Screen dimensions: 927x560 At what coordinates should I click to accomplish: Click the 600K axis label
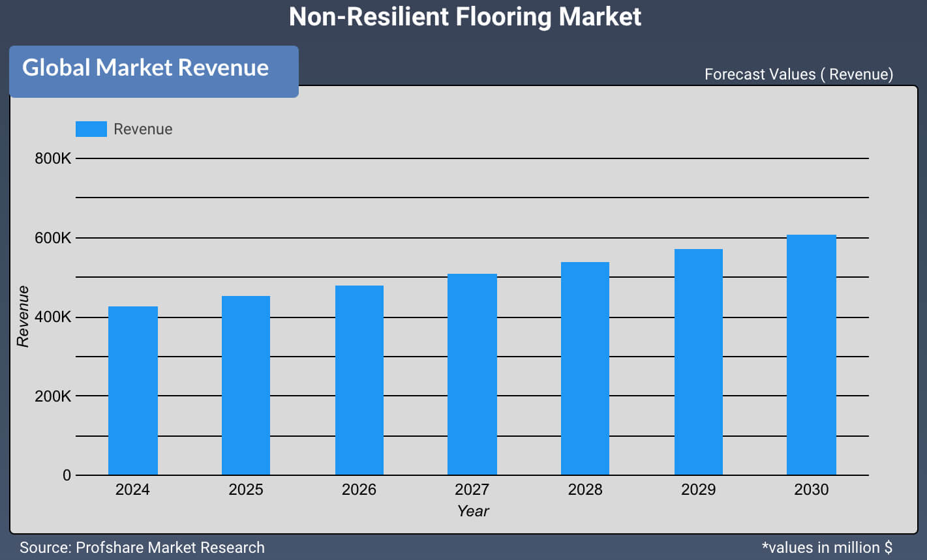53,238
